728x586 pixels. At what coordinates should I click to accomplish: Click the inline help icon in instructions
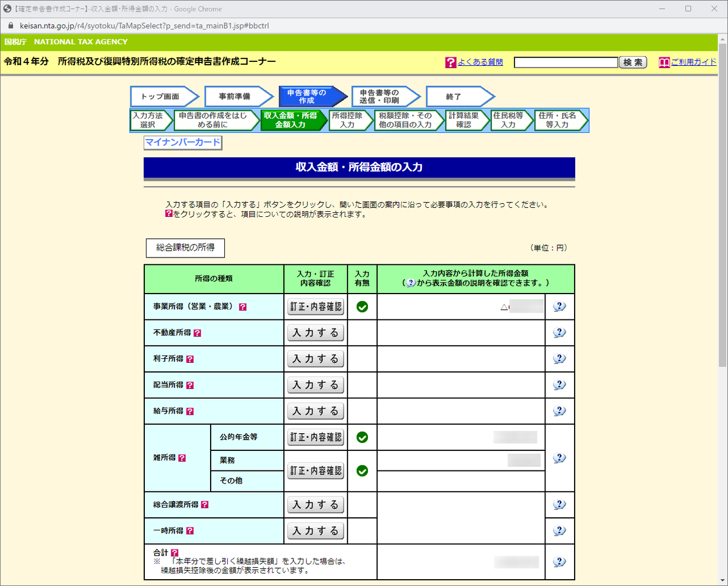coord(169,213)
